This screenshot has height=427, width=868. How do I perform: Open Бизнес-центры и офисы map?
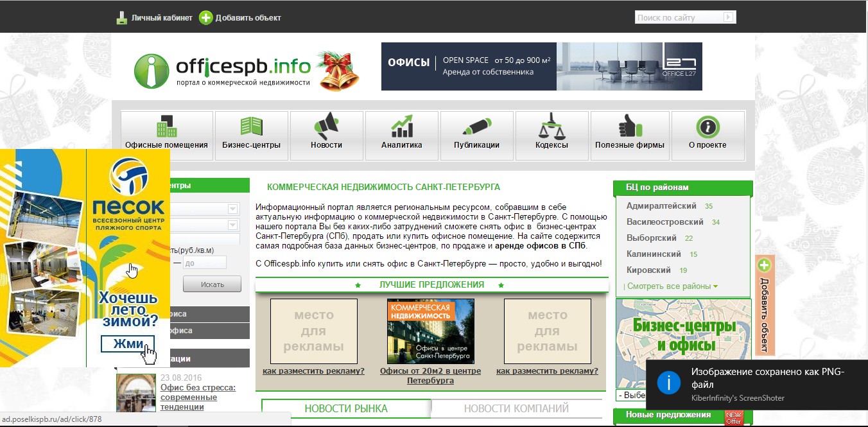[683, 344]
